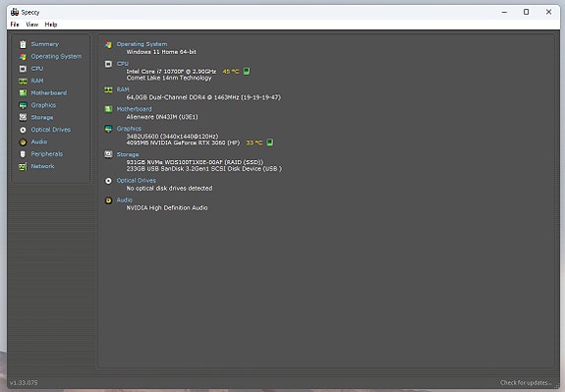The height and width of the screenshot is (392, 565).
Task: Click Check for updates link
Action: (x=526, y=382)
